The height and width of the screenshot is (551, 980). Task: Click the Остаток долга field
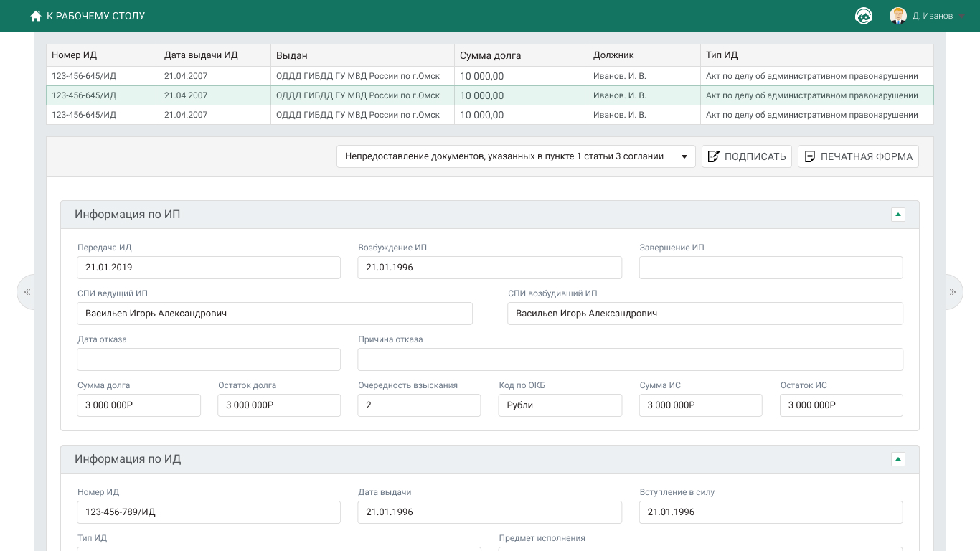click(x=279, y=405)
